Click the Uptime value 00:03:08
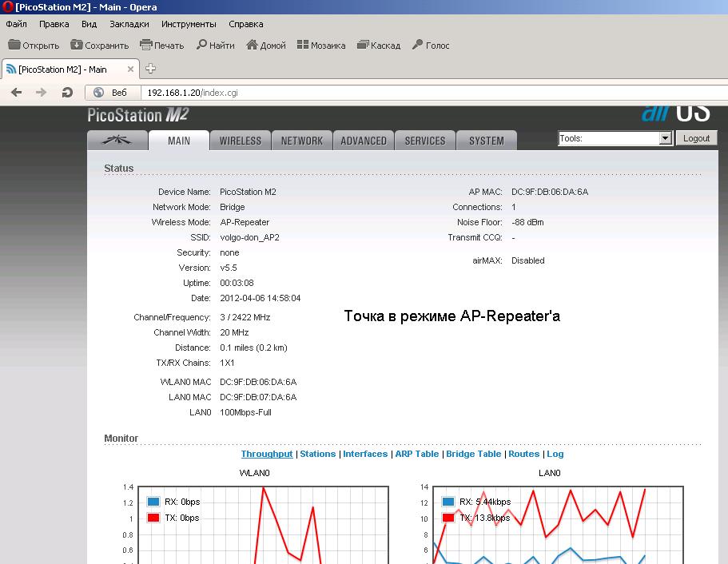This screenshot has height=564, width=728. point(237,283)
